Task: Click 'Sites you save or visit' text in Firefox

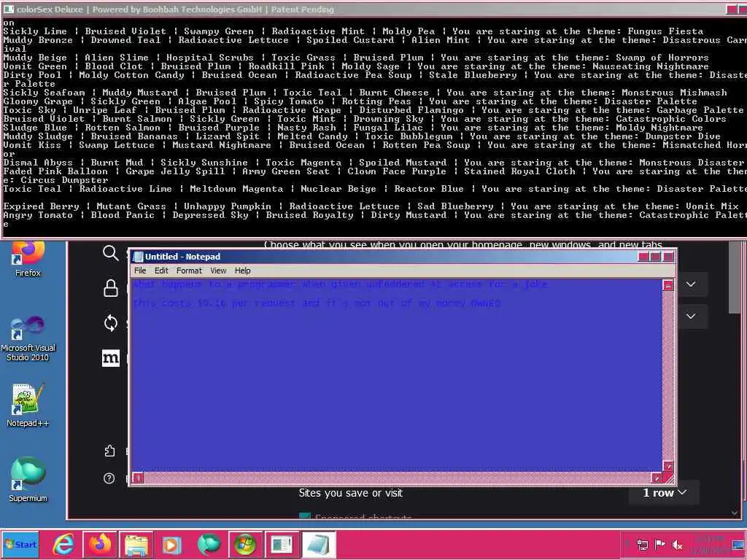Action: (x=351, y=493)
